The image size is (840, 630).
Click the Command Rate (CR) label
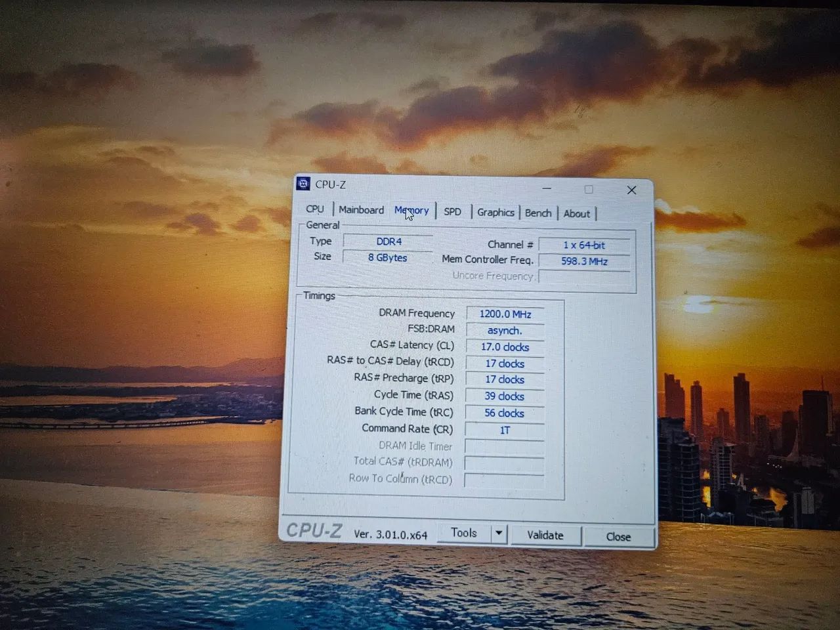tap(407, 429)
